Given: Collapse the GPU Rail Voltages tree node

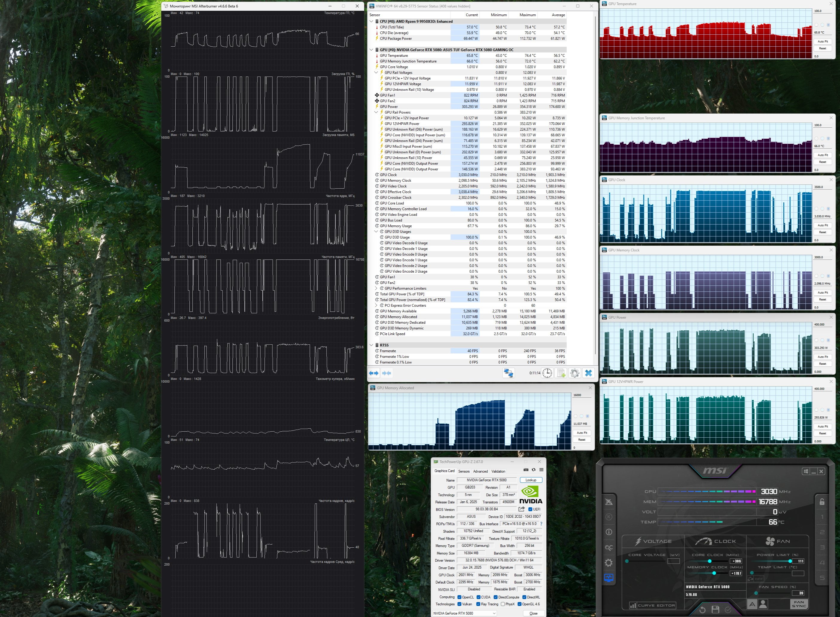Looking at the screenshot, I should click(376, 72).
